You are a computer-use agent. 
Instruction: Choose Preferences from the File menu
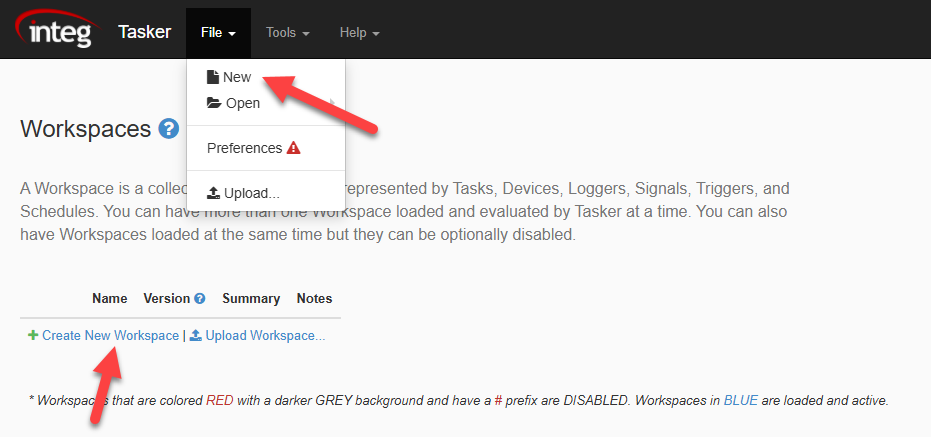click(244, 148)
